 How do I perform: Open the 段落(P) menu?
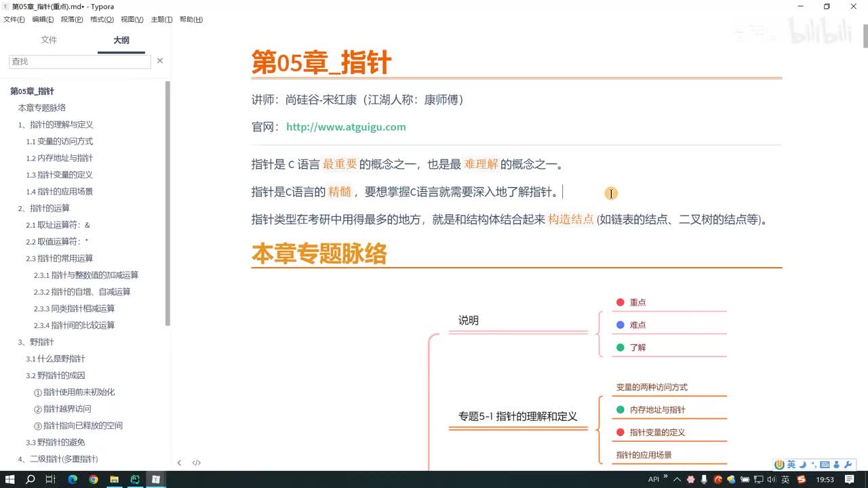(72, 20)
